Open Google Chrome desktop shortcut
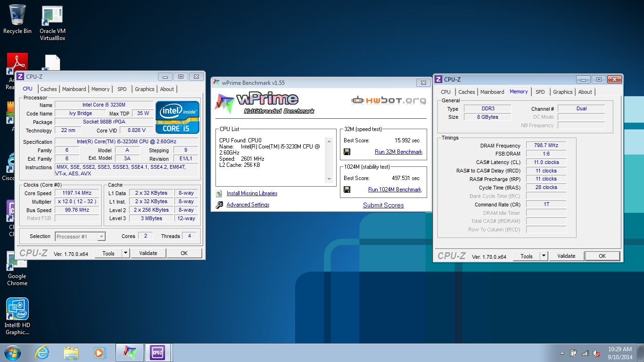The height and width of the screenshot is (362, 644). 17,269
